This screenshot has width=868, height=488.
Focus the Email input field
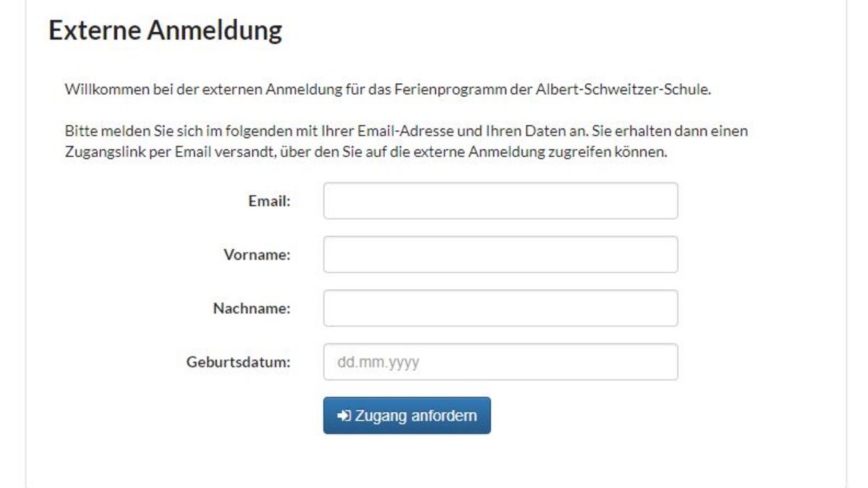pyautogui.click(x=501, y=200)
